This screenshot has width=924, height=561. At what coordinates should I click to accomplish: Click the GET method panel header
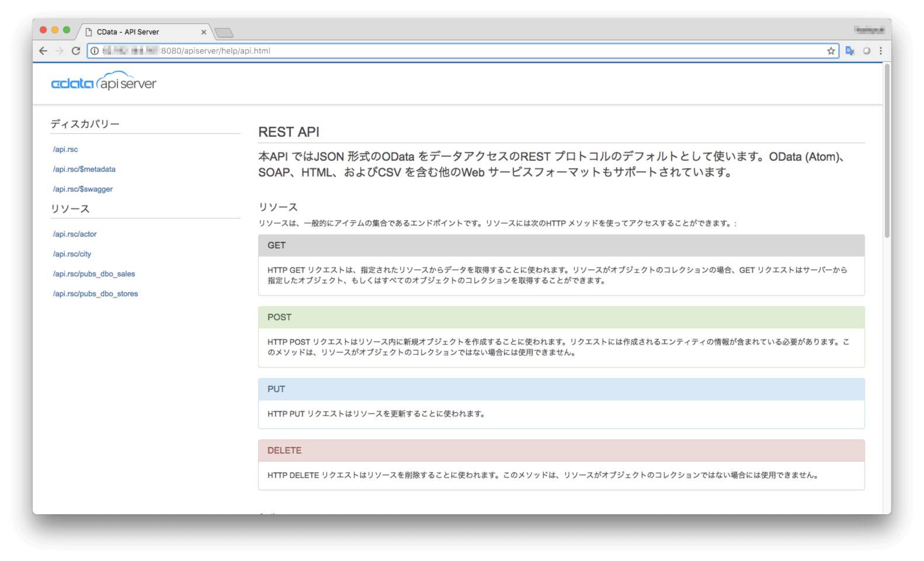click(x=561, y=245)
